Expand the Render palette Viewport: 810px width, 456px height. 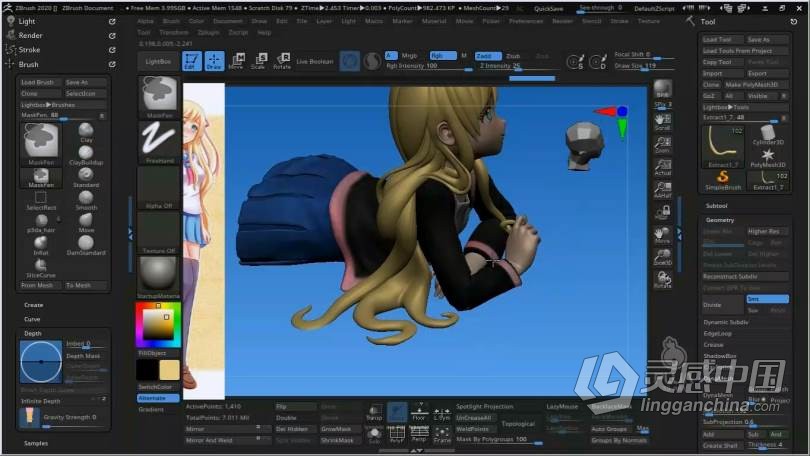[30, 35]
